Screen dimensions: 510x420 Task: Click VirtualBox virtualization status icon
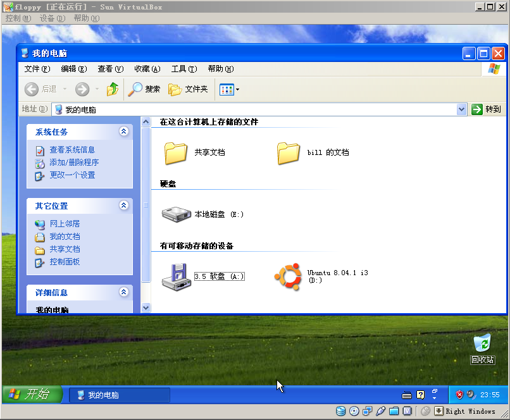click(407, 411)
